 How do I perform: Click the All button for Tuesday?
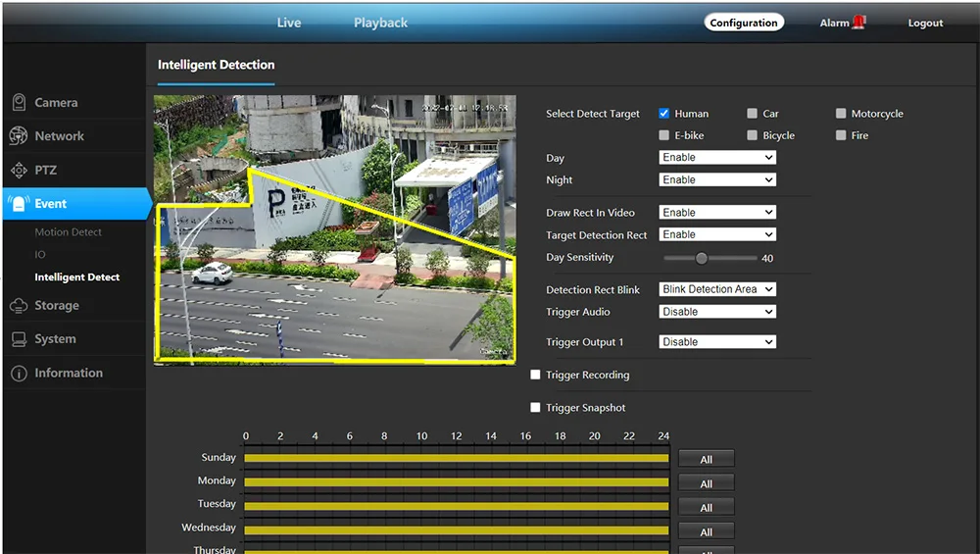(707, 508)
